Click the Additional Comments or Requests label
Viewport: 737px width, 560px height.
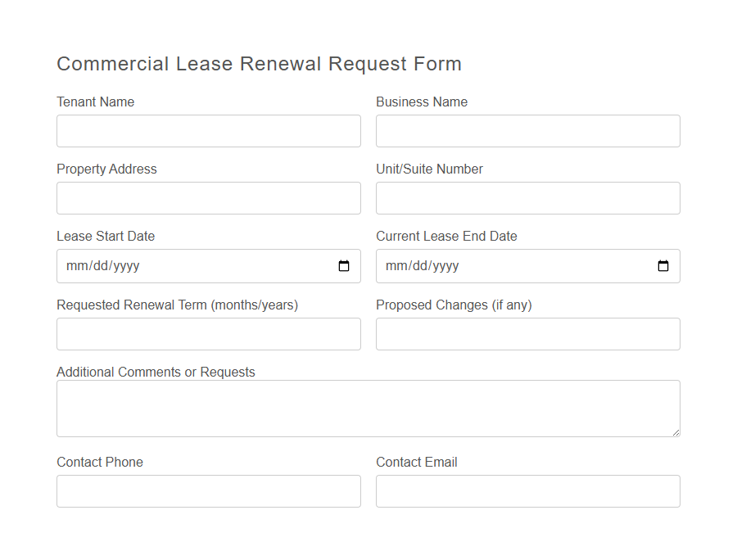tap(156, 372)
